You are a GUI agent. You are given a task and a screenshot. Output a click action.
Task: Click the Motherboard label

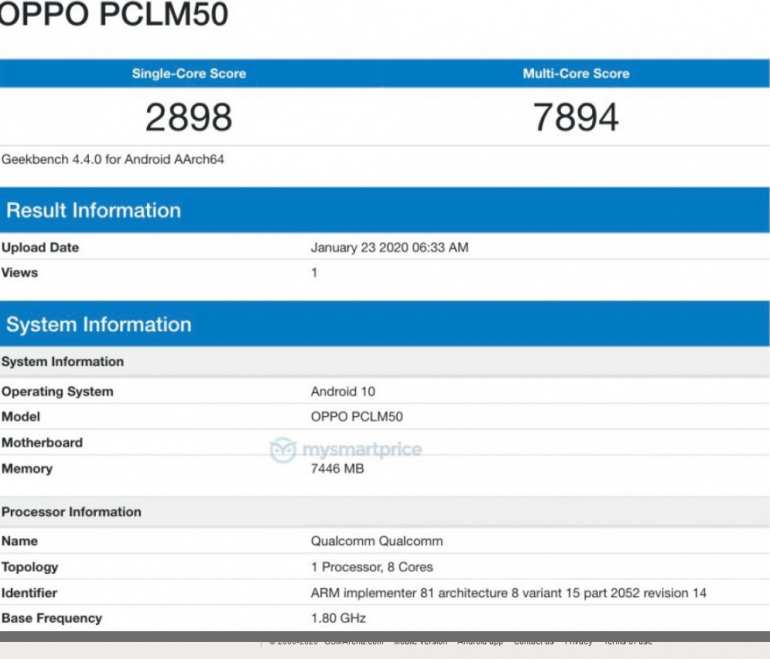(42, 443)
